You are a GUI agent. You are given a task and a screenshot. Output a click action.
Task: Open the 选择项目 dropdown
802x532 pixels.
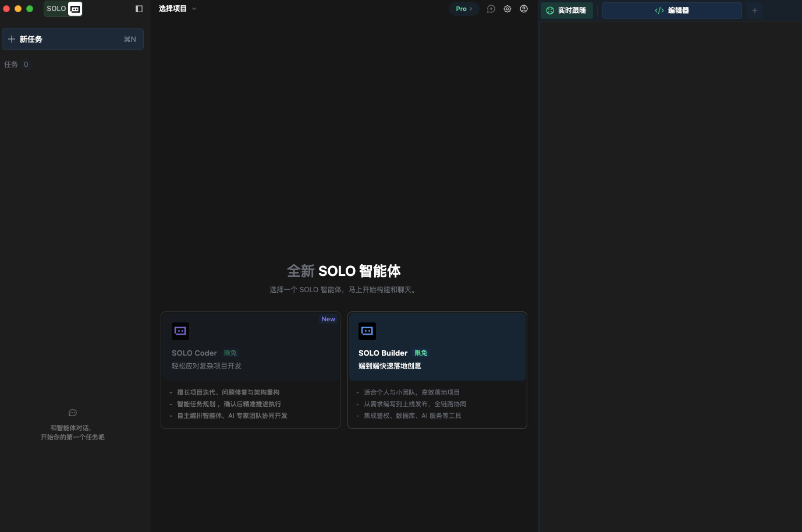coord(178,9)
